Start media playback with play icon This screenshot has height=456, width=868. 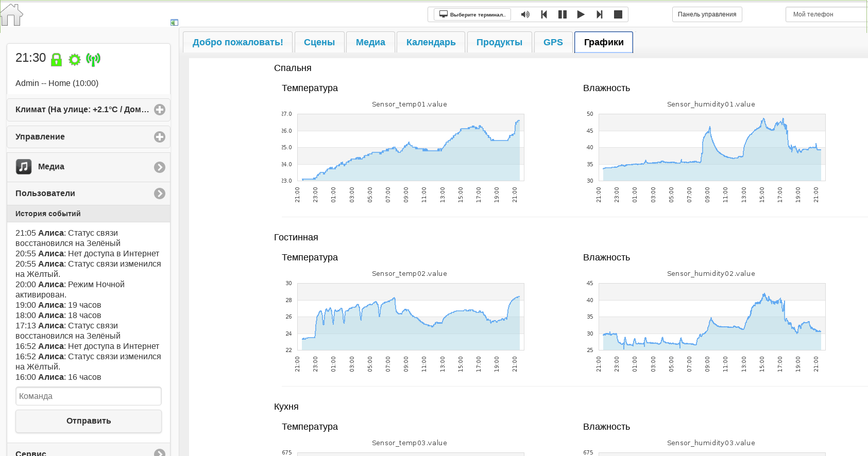(581, 14)
